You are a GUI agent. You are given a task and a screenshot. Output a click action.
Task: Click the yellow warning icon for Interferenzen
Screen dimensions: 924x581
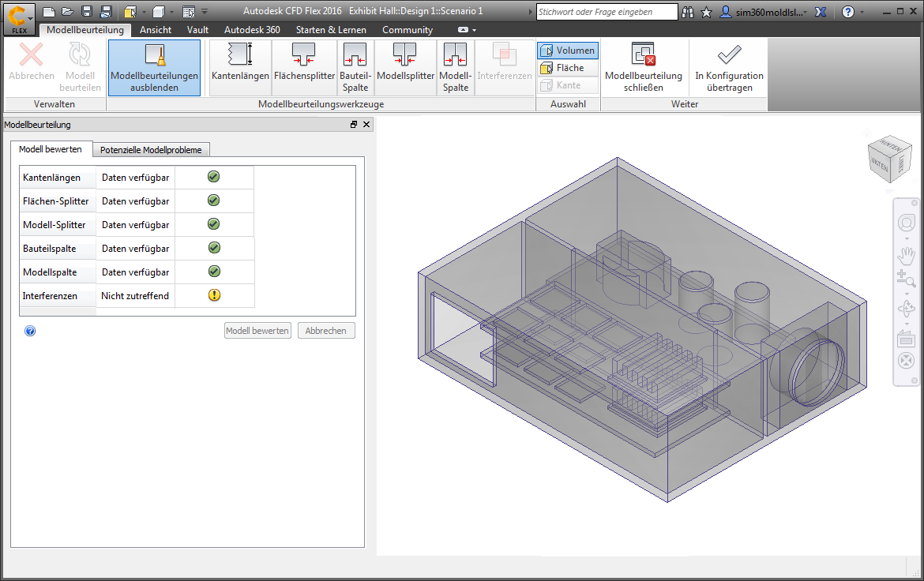(215, 295)
